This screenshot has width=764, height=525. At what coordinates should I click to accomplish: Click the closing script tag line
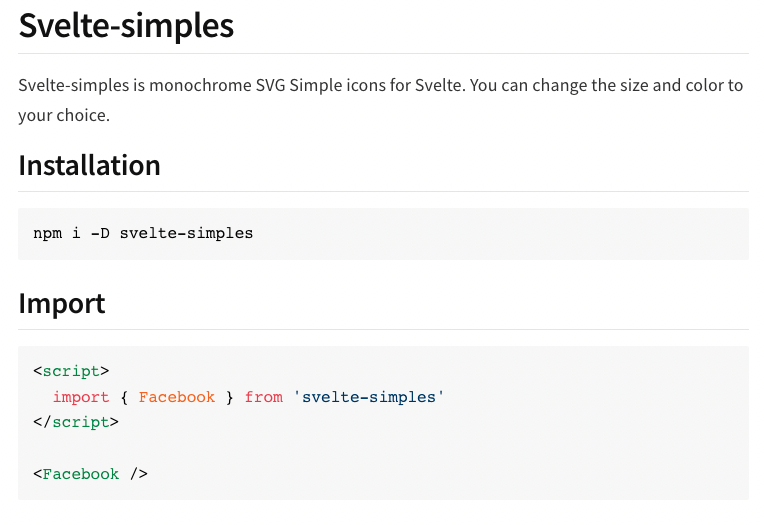[x=76, y=422]
